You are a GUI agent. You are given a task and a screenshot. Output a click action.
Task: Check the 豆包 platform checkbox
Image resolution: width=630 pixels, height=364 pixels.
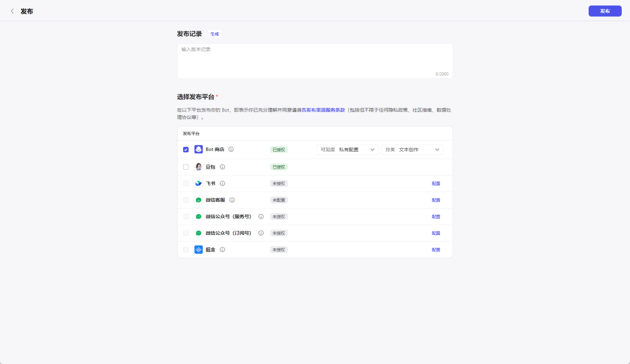(185, 167)
